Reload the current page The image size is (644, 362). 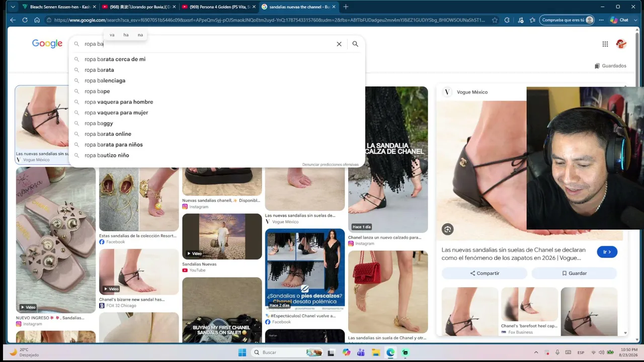[x=25, y=20]
